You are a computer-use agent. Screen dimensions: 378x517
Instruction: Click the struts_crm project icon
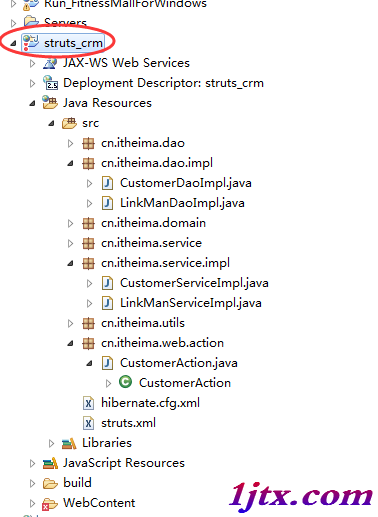pyautogui.click(x=31, y=43)
